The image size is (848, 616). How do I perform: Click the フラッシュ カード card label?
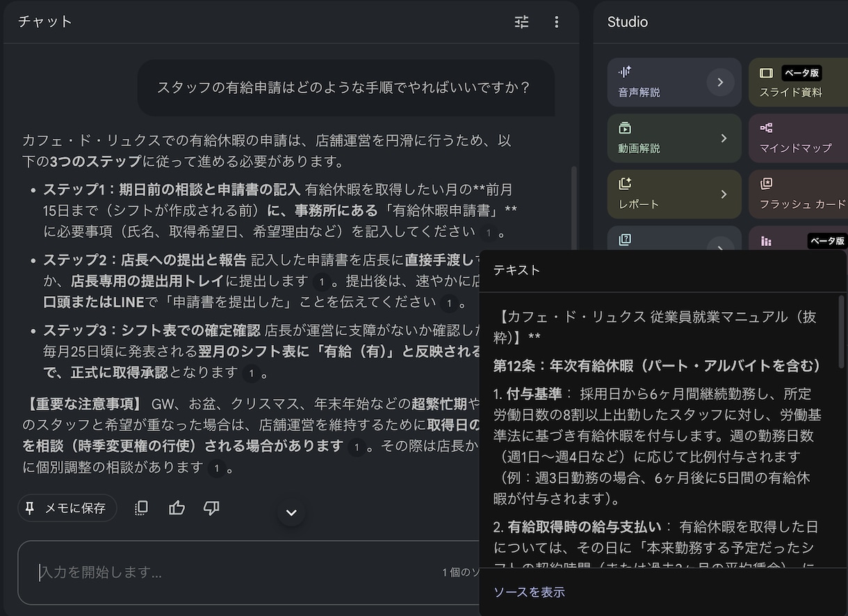click(x=803, y=204)
